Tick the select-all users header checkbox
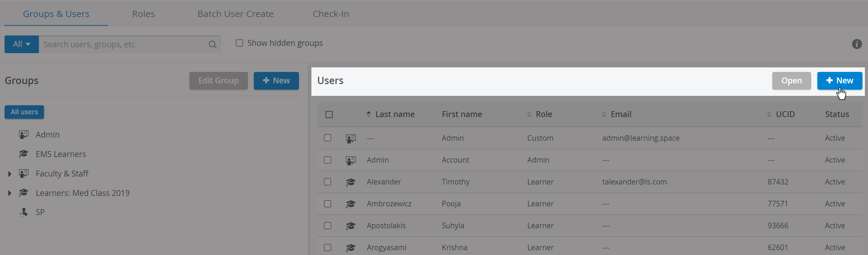868x255 pixels. point(329,114)
